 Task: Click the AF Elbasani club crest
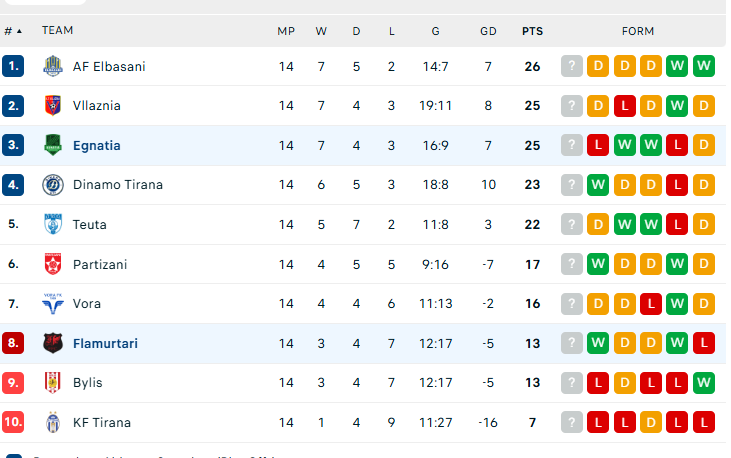[53, 66]
